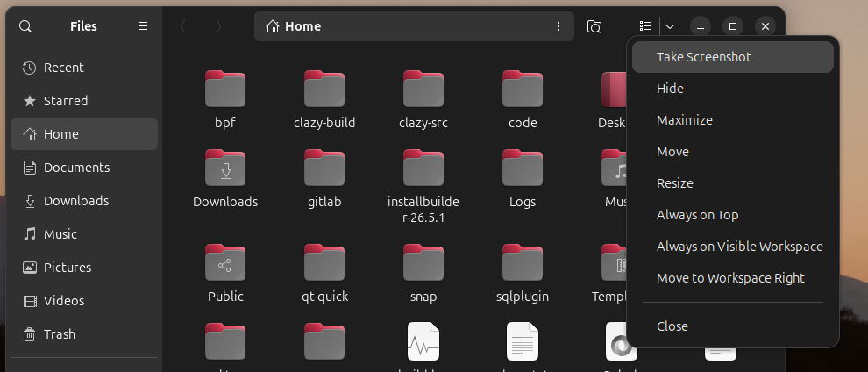Switch to list view icon
This screenshot has width=868, height=372.
645,26
